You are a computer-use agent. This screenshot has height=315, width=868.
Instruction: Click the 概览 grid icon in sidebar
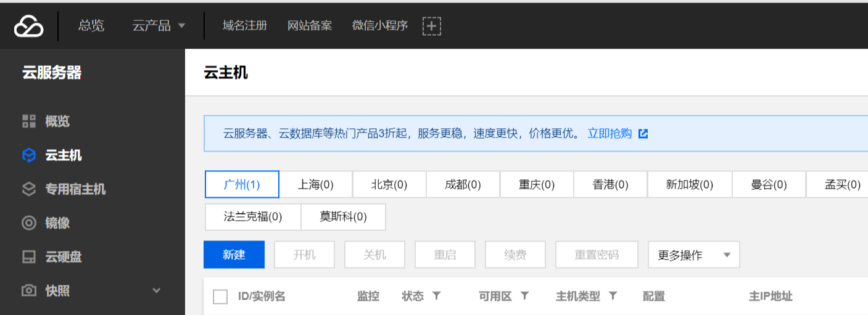pyautogui.click(x=29, y=121)
